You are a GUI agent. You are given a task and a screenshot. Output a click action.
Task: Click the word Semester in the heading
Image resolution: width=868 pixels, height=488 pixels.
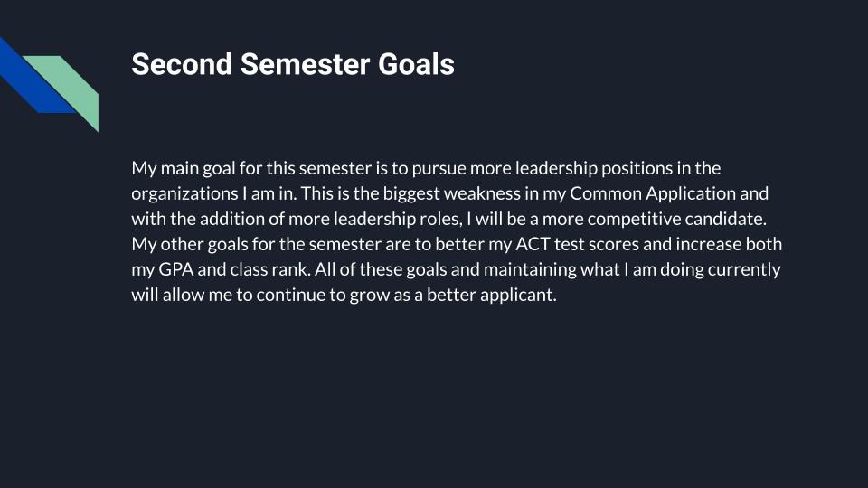point(305,64)
